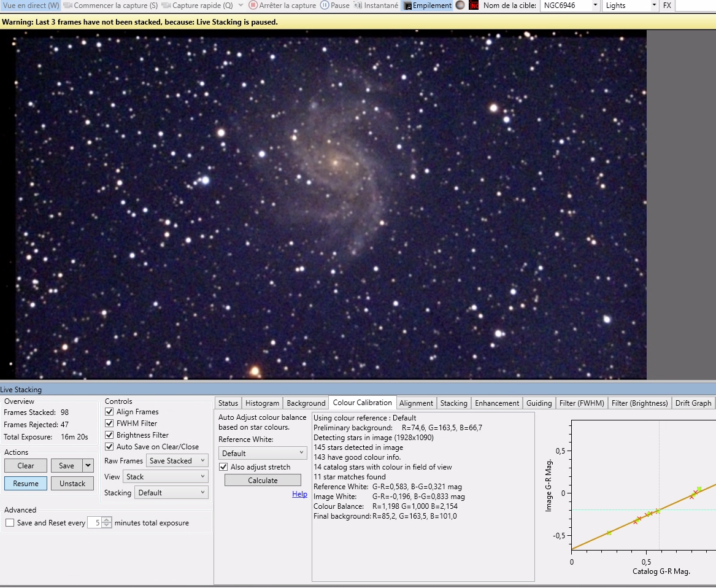Click the Instantané snapshot icon
The image size is (716, 588).
358,6
